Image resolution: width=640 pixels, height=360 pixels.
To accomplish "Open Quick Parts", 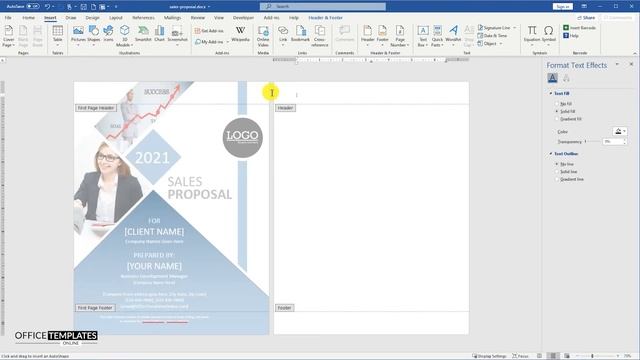I will click(437, 36).
